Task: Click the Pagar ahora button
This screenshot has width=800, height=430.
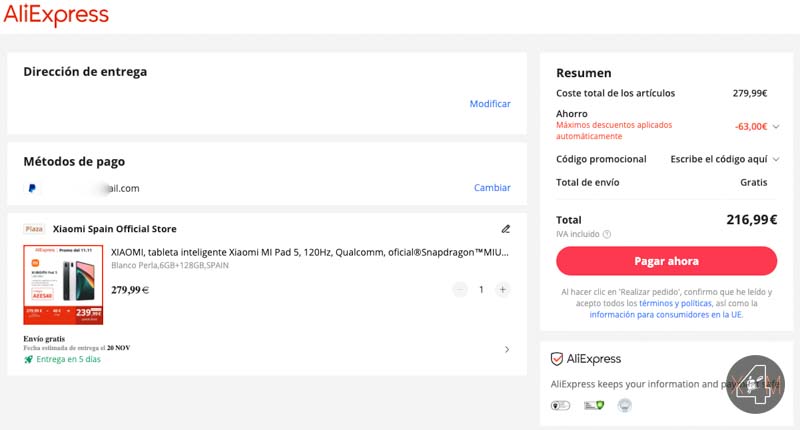Action: (x=666, y=261)
